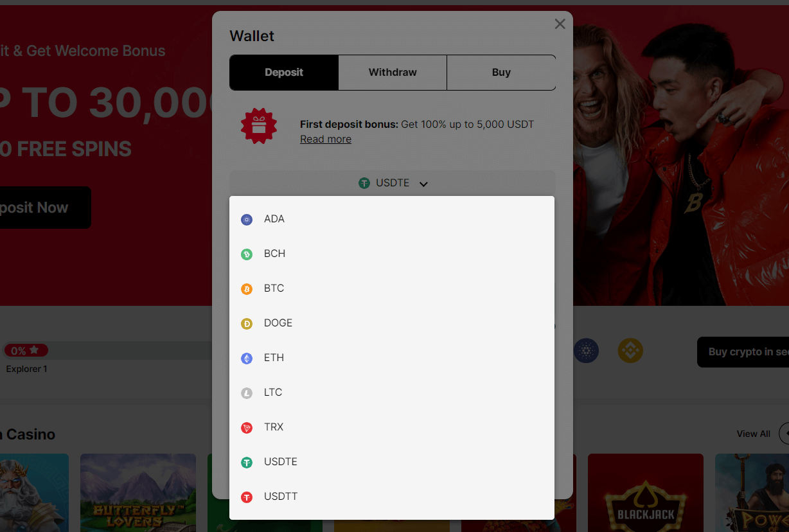The height and width of the screenshot is (532, 789).
Task: Select the Deposit tab
Action: [x=284, y=73]
